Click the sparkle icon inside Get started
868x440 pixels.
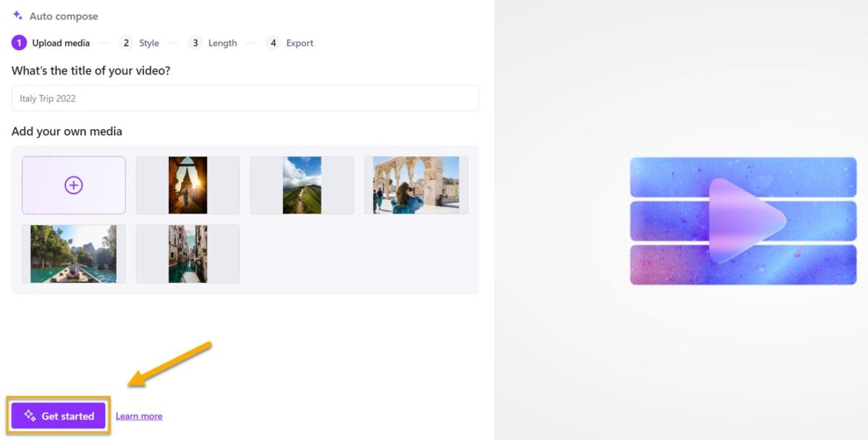point(30,416)
